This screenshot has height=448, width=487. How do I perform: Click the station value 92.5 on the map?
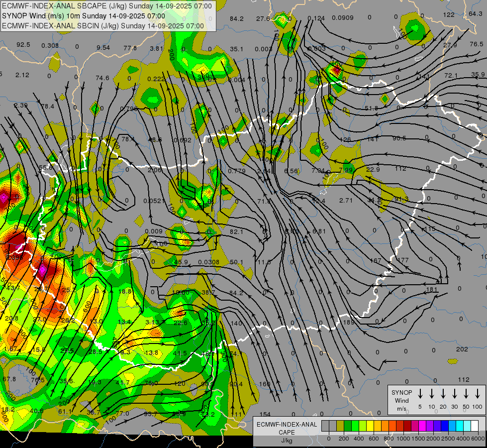point(23,44)
